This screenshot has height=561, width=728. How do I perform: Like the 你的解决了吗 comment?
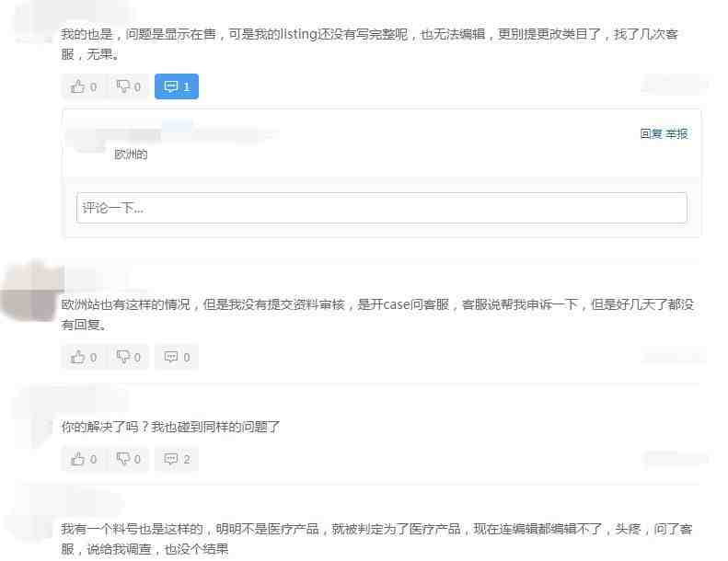(84, 459)
